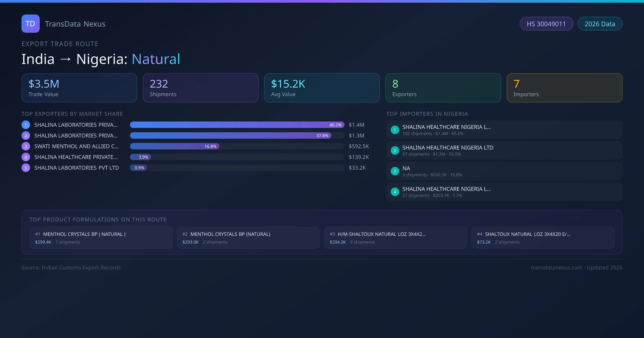Open the 232 Shipments stat card
The image size is (644, 338).
pyautogui.click(x=200, y=88)
